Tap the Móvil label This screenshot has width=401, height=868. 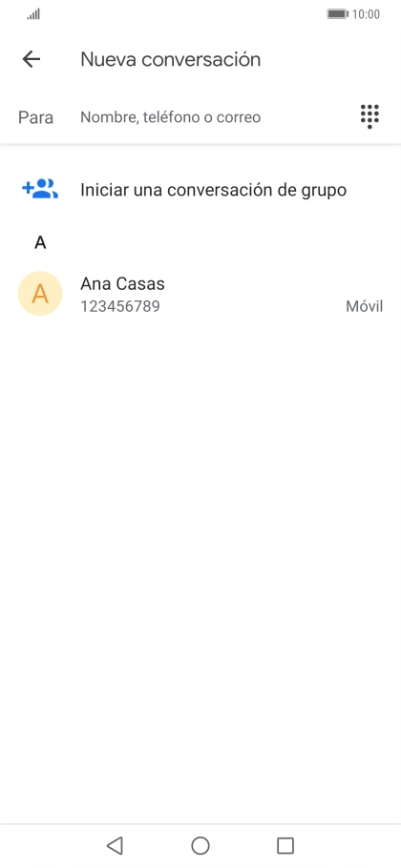pyautogui.click(x=365, y=306)
